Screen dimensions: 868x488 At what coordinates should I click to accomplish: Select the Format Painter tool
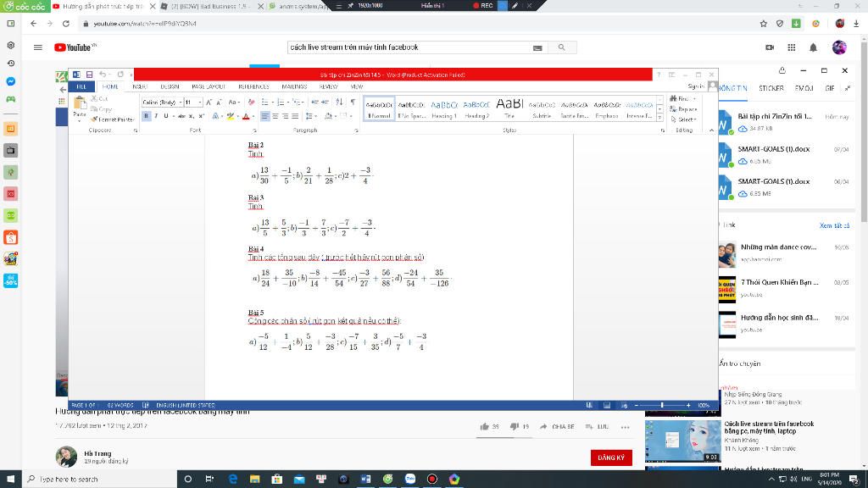pyautogui.click(x=113, y=119)
